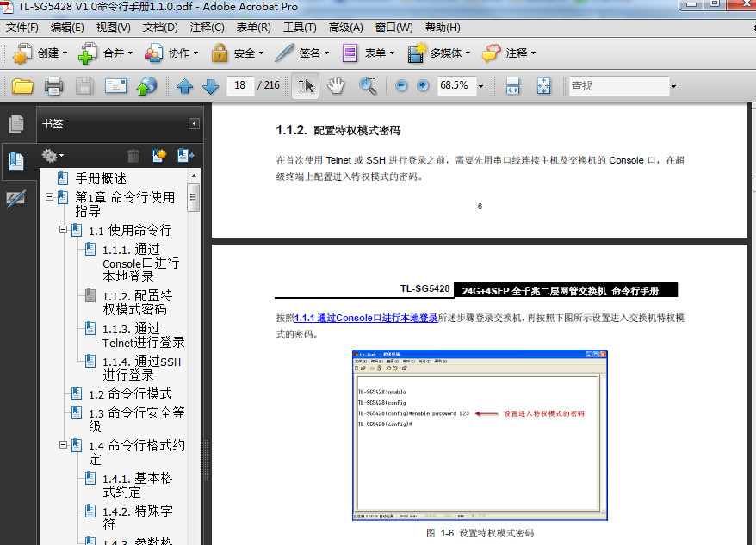Open the Find (查找) options dropdown arrow
This screenshot has width=756, height=545.
point(673,86)
